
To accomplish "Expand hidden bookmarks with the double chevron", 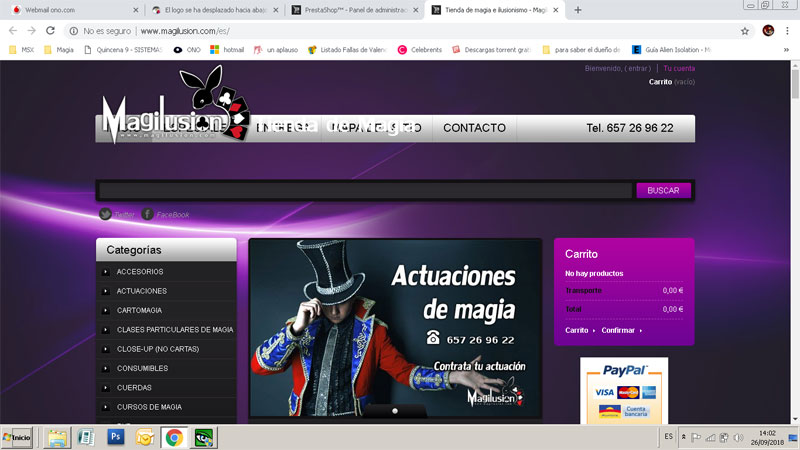I will (786, 49).
